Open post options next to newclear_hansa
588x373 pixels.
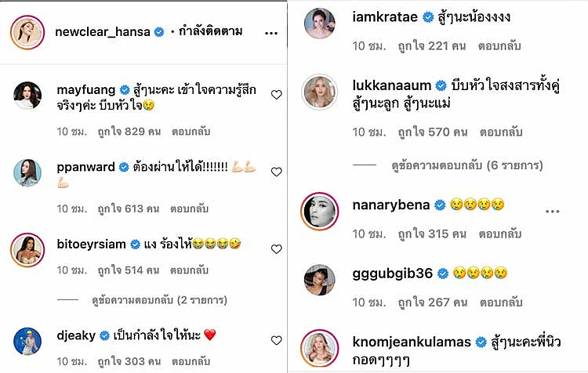point(271,34)
